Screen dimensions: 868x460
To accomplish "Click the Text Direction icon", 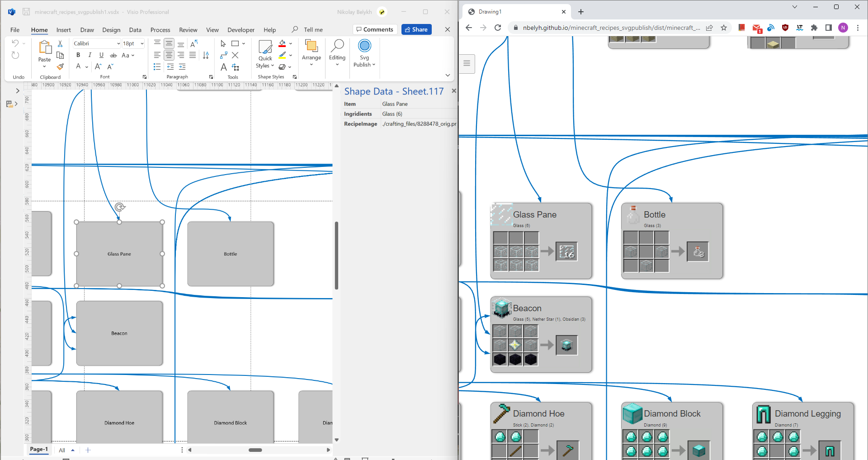I will [x=206, y=55].
